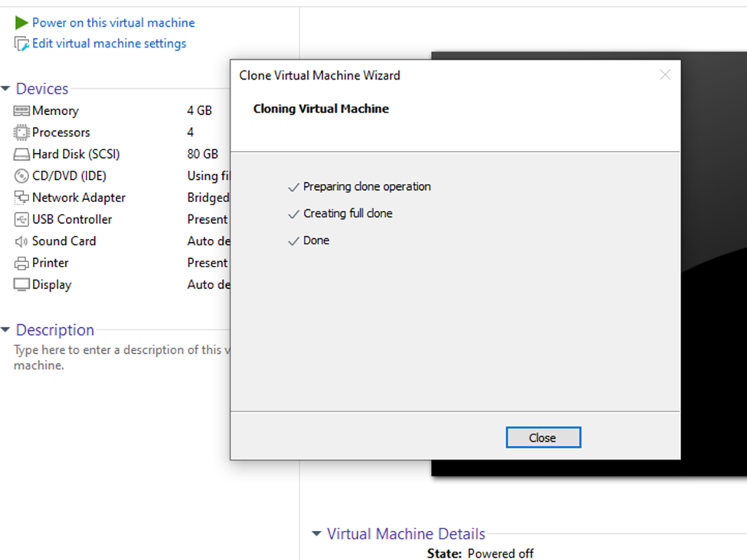The width and height of the screenshot is (747, 560).
Task: Dismiss wizard with title bar X button
Action: pyautogui.click(x=665, y=74)
